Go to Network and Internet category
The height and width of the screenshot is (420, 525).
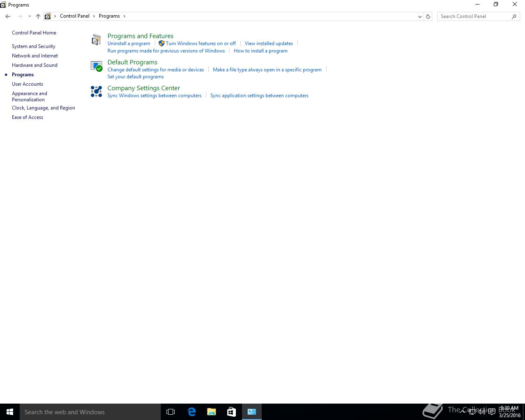[35, 56]
